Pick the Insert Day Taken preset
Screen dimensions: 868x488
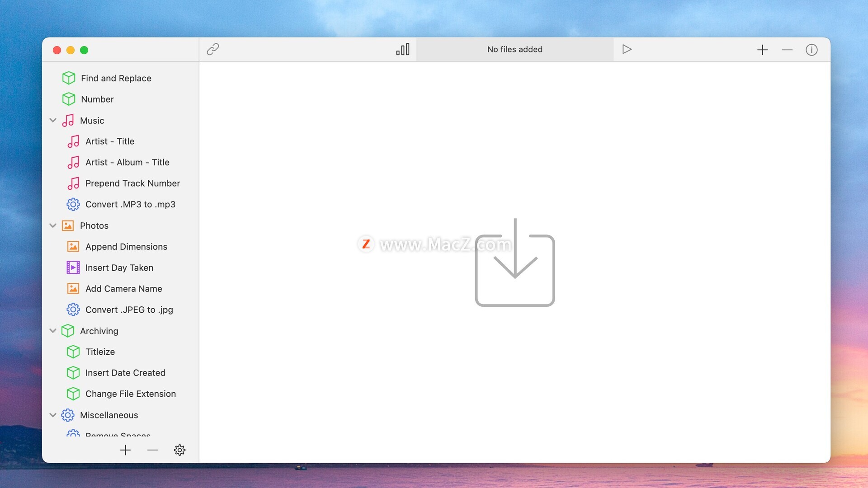[x=119, y=267]
